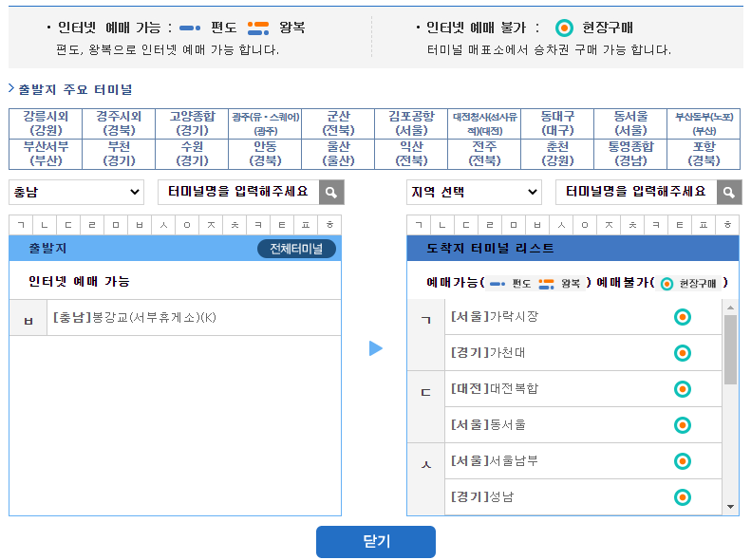The image size is (751, 560).
Task: Select 수원(경기) major terminal
Action: tap(192, 154)
